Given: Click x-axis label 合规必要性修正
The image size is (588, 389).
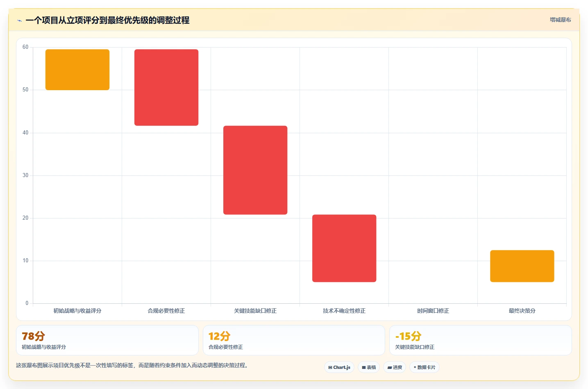Looking at the screenshot, I should point(166,311).
